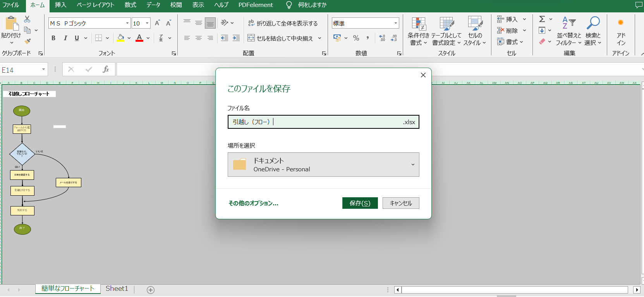Click the Cut scissors icon

tap(27, 19)
